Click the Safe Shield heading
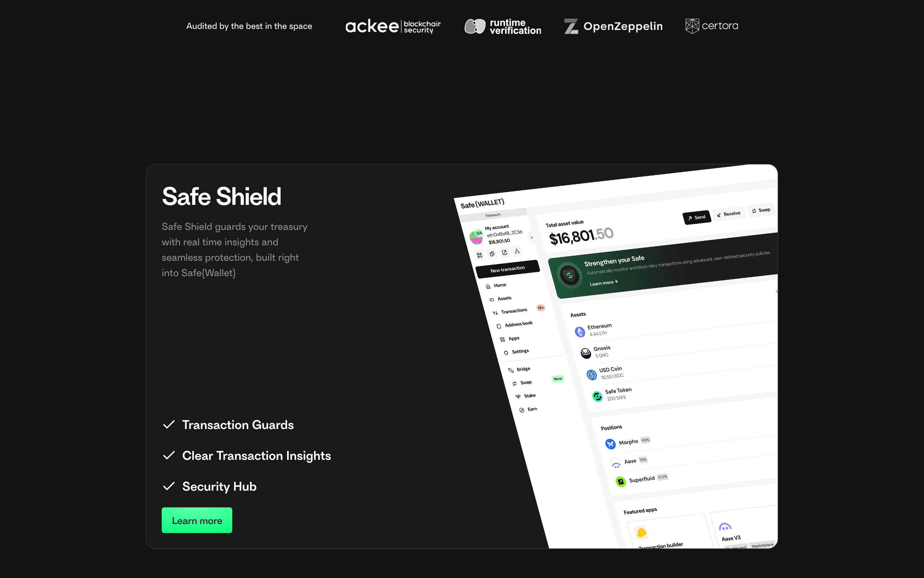The image size is (924, 578). click(x=221, y=197)
